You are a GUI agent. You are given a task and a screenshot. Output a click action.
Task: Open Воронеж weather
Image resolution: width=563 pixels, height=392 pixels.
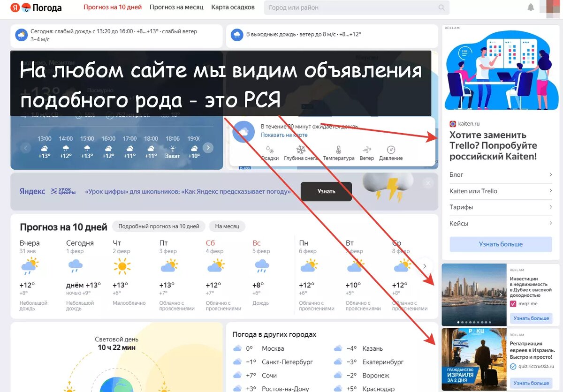click(x=376, y=376)
